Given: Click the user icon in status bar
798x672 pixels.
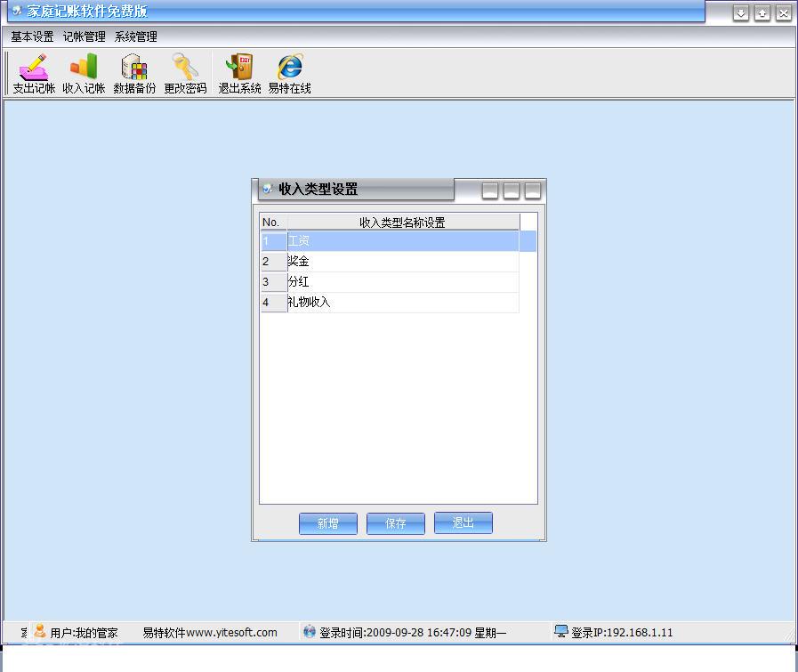Looking at the screenshot, I should tap(40, 632).
